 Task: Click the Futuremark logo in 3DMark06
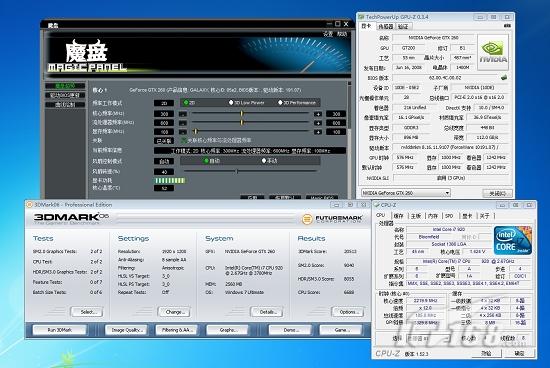click(332, 219)
